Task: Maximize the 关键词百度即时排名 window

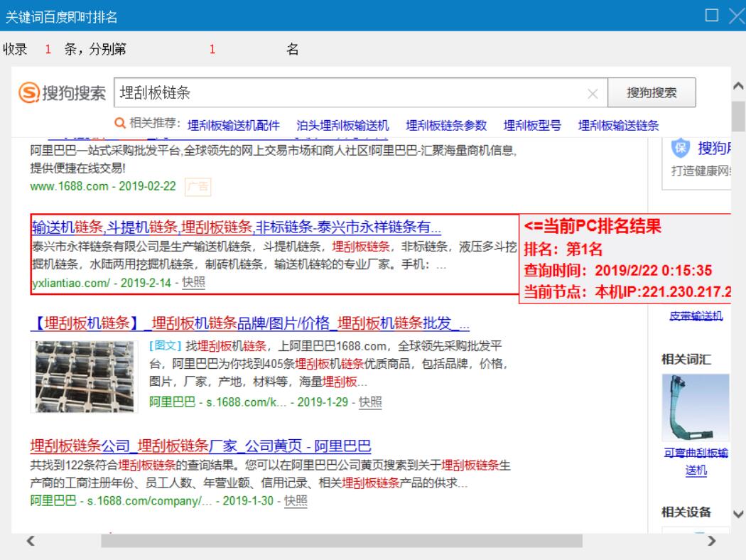Action: (711, 15)
